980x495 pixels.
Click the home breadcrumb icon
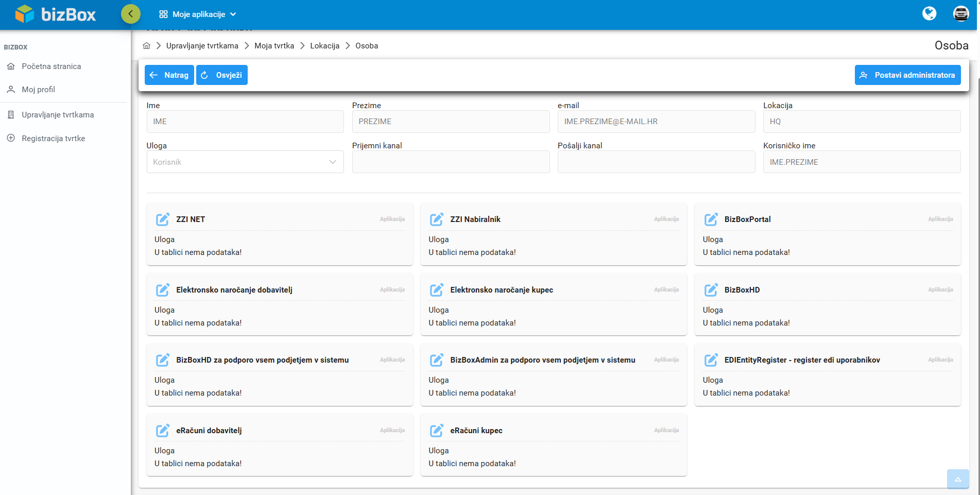[147, 46]
